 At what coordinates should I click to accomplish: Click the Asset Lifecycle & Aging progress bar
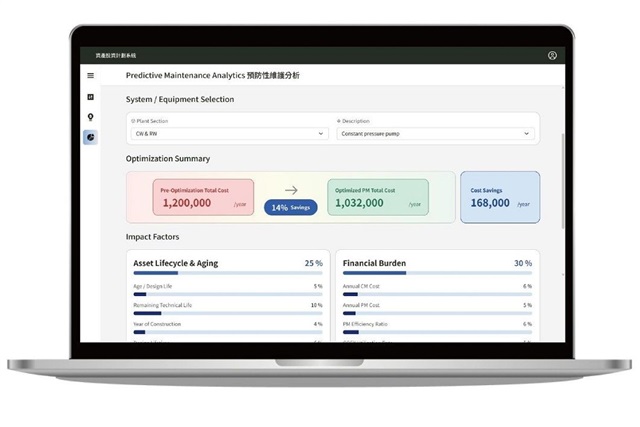(x=228, y=273)
